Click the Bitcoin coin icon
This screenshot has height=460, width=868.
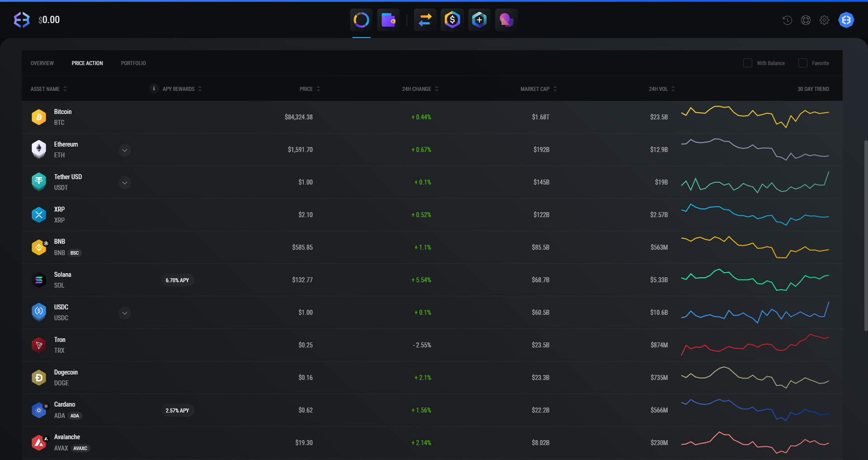click(39, 117)
